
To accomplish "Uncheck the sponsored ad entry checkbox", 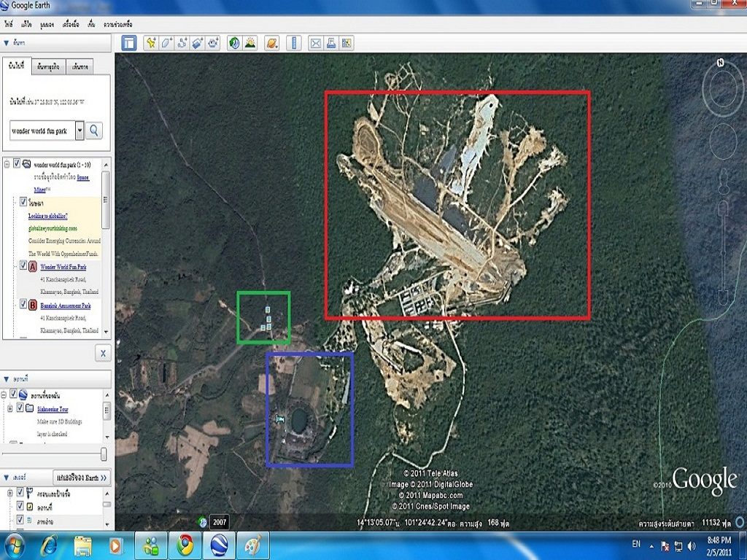I will coord(23,202).
